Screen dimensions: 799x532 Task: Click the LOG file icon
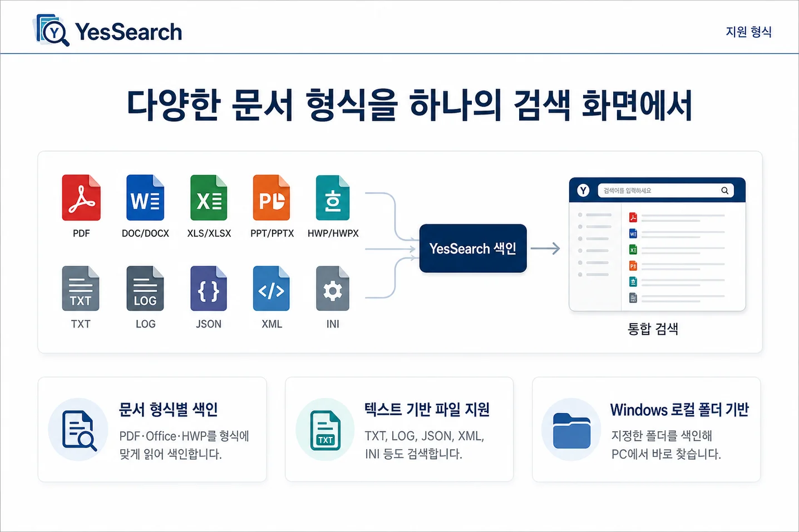pos(145,289)
